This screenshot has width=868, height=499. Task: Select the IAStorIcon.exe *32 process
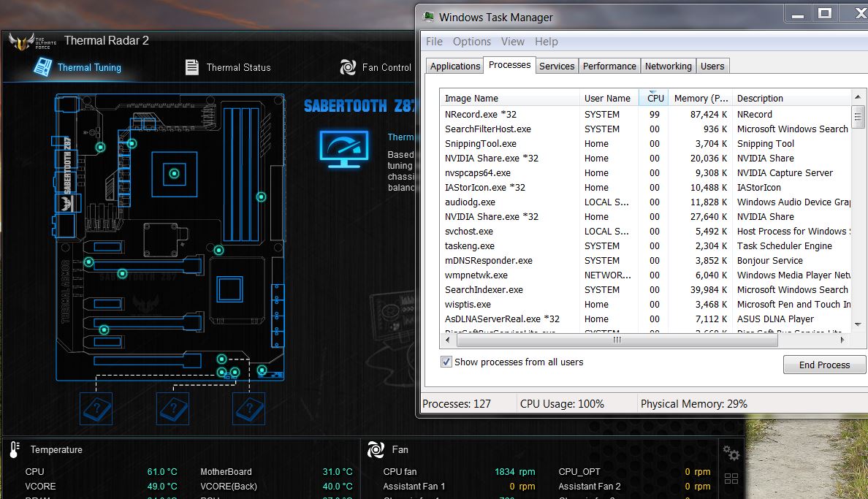tap(646, 187)
